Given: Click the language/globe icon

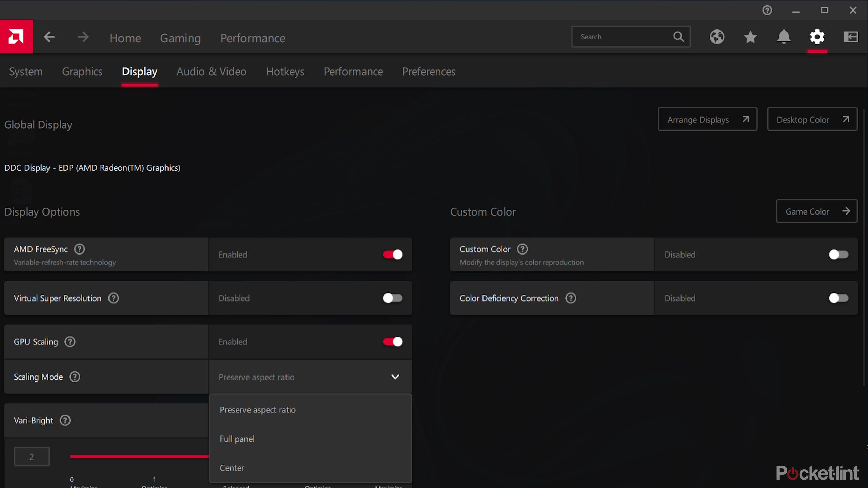Looking at the screenshot, I should pos(717,37).
